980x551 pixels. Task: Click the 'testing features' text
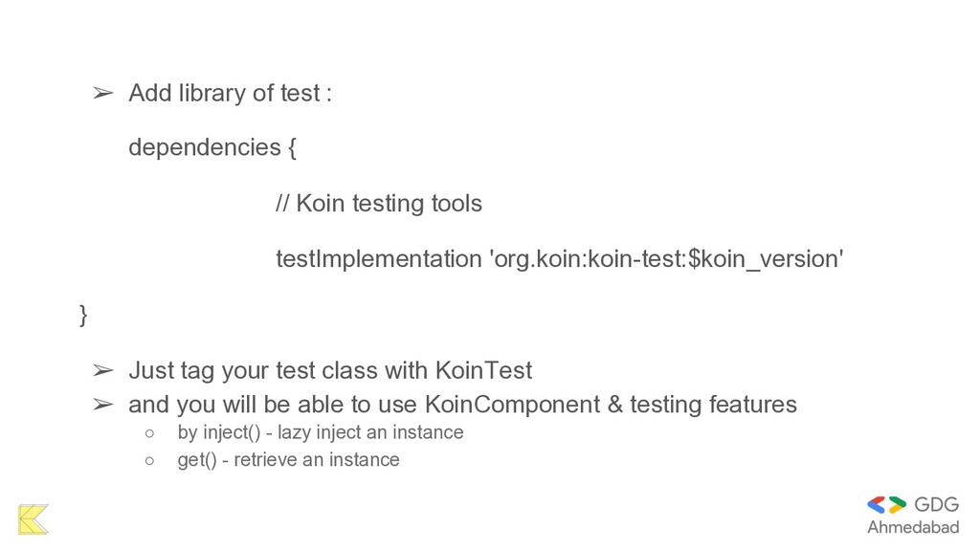pyautogui.click(x=713, y=405)
